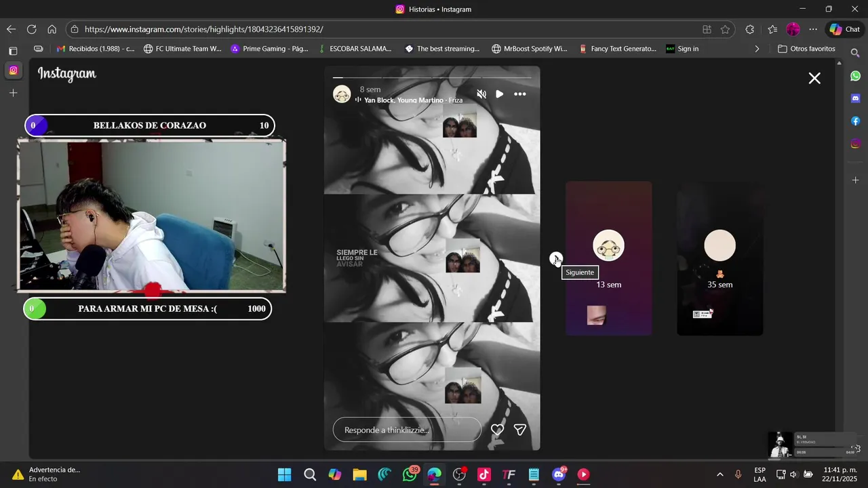The height and width of the screenshot is (488, 868).
Task: Open split screen from the address bar
Action: tap(707, 29)
